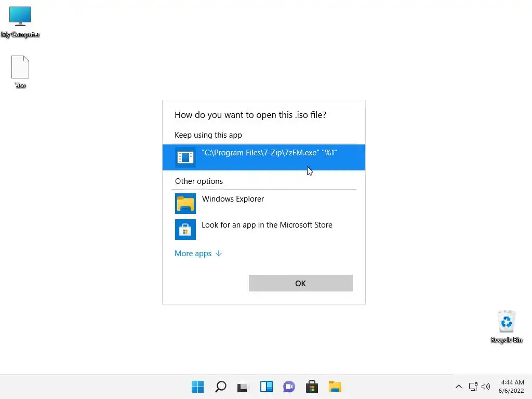Click the 7zFM.exe application icon

pos(185,157)
